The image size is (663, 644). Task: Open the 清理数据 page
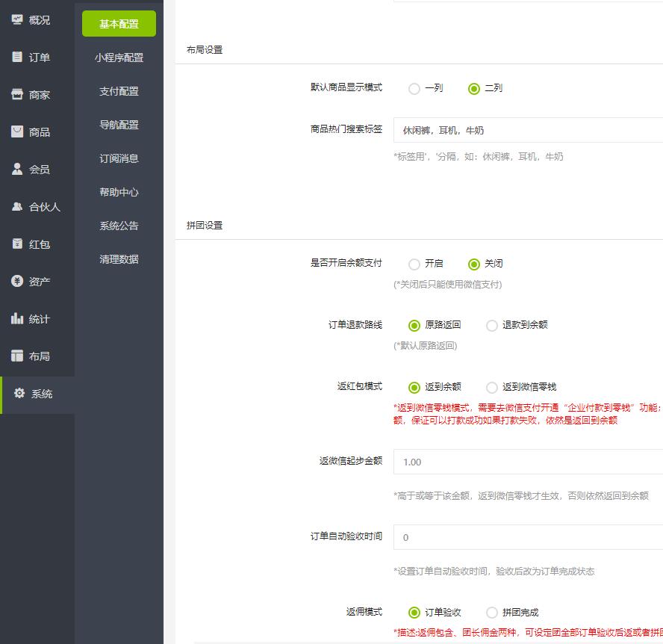pos(118,259)
